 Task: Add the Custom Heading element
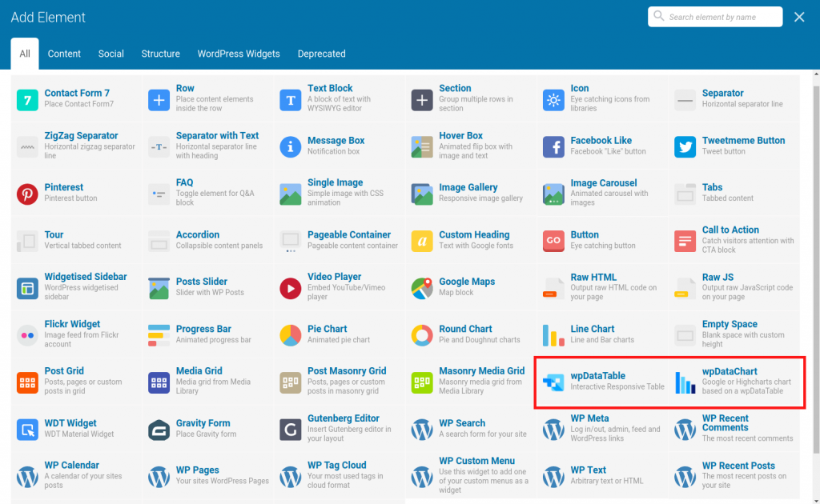tap(473, 235)
